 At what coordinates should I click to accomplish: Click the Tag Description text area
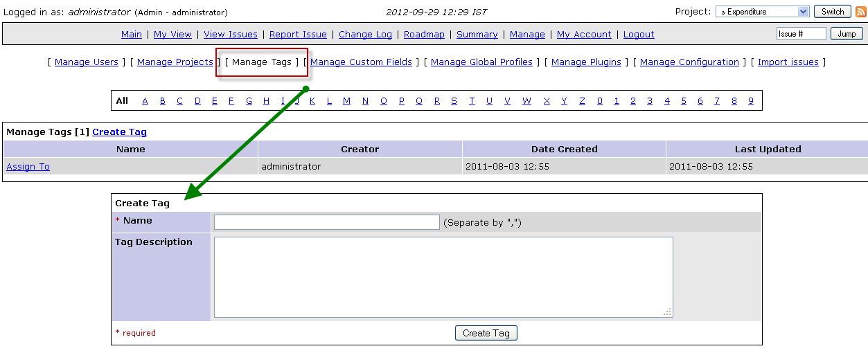443,278
